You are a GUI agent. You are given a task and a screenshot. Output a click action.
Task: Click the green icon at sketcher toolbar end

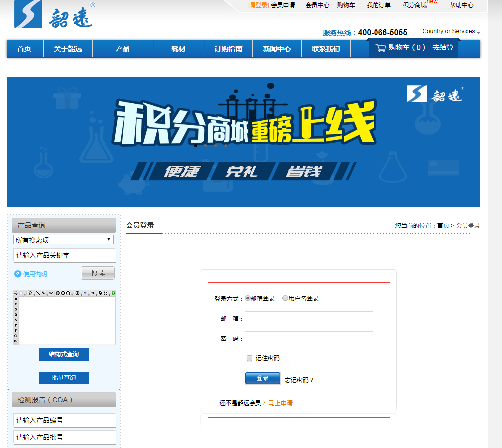click(113, 293)
